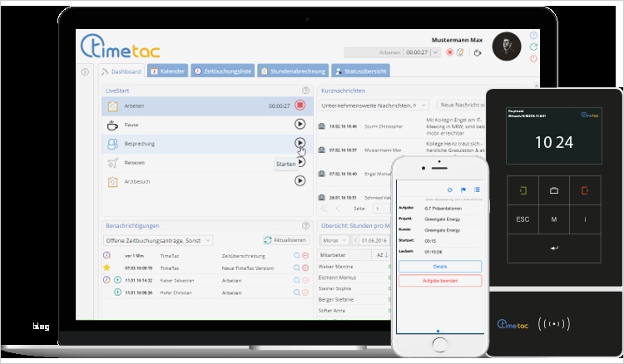Image resolution: width=624 pixels, height=364 pixels.
Task: Start the Besprechung task timer
Action: pos(300,143)
